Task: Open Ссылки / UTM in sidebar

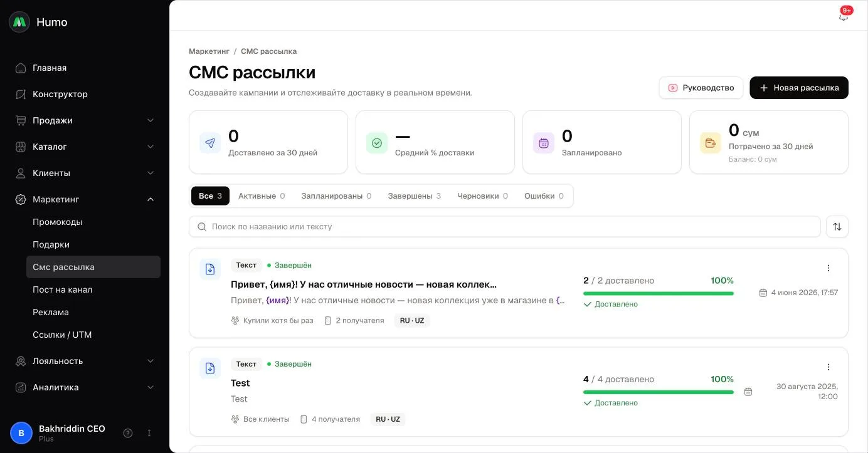Action: pyautogui.click(x=93, y=335)
